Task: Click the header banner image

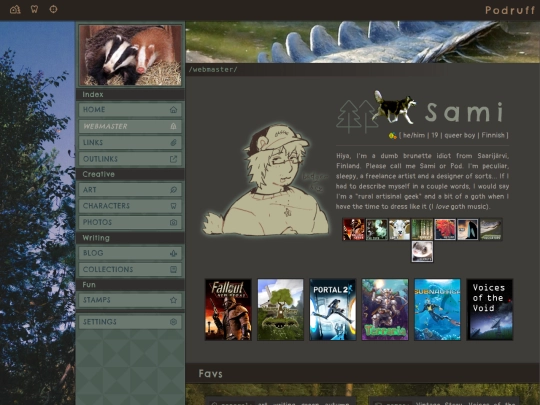Action: pos(363,42)
